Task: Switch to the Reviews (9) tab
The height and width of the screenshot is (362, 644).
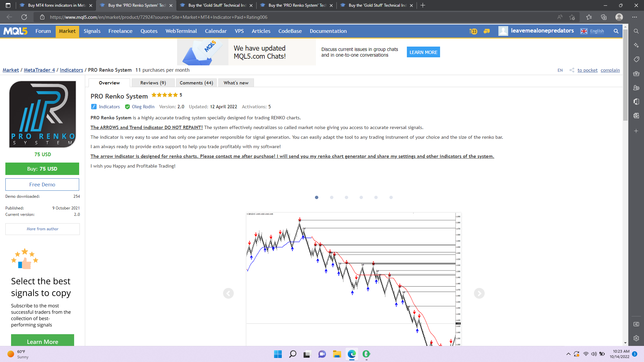Action: [153, 83]
